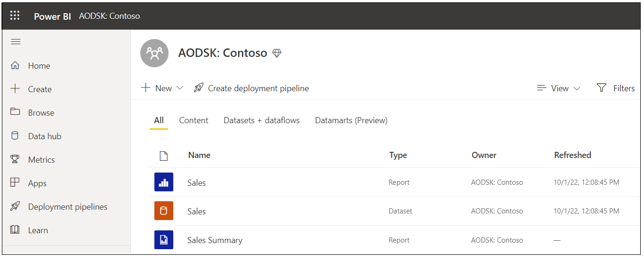Viewport: 644px width, 260px height.
Task: Open Deployment pipelines rocket icon in sidebar
Action: coord(15,206)
